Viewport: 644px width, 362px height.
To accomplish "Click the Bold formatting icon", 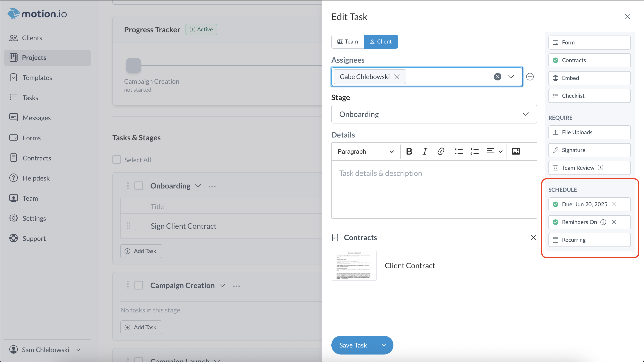I will pos(409,151).
